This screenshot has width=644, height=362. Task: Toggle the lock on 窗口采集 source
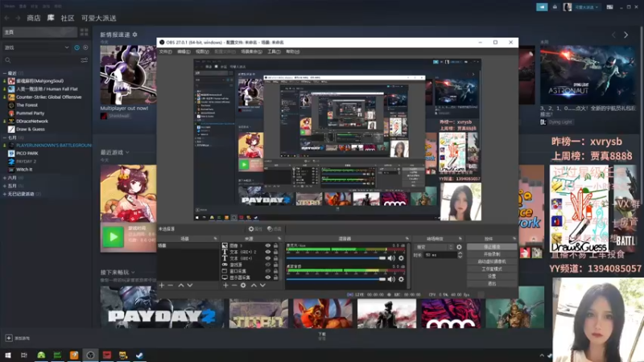(276, 271)
